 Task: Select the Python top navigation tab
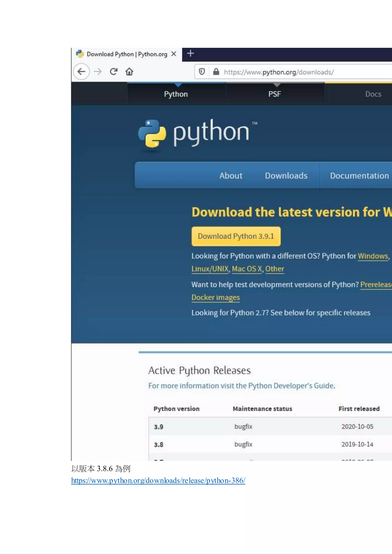click(x=176, y=94)
